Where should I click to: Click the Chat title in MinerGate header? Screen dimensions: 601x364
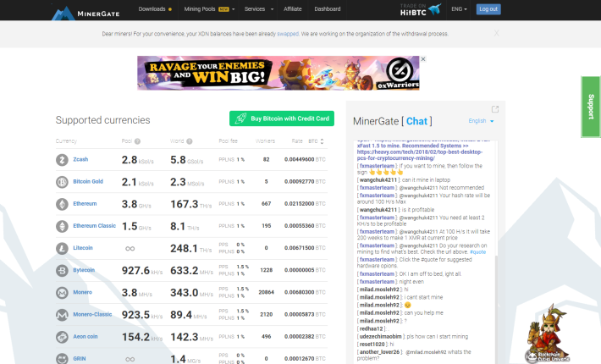pos(416,121)
